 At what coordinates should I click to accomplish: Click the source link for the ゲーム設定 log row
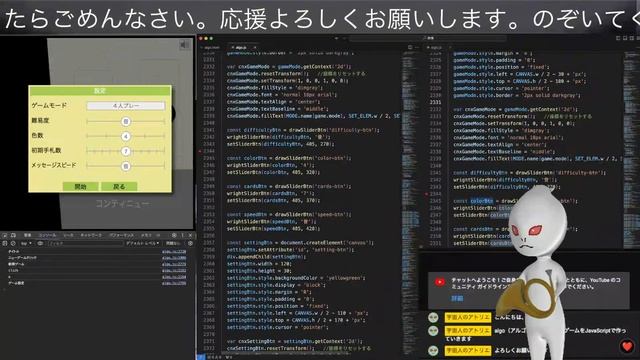coord(174,283)
